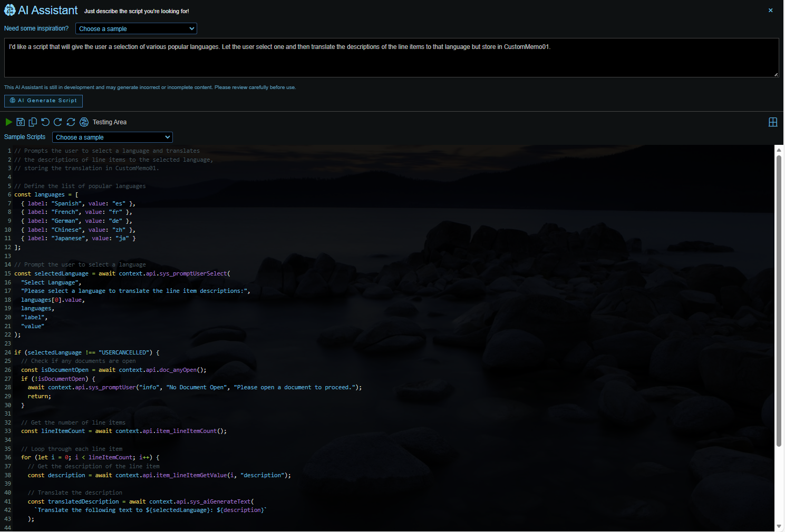Save the script using the floppy disk icon
Image resolution: width=785 pixels, height=532 pixels.
(21, 122)
